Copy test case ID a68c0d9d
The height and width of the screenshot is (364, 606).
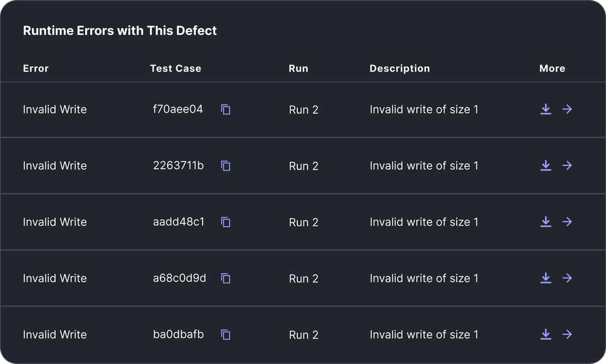point(226,278)
